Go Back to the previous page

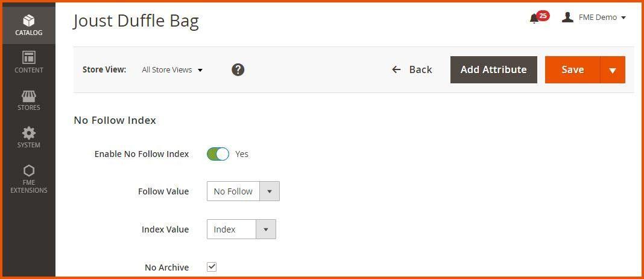click(412, 69)
